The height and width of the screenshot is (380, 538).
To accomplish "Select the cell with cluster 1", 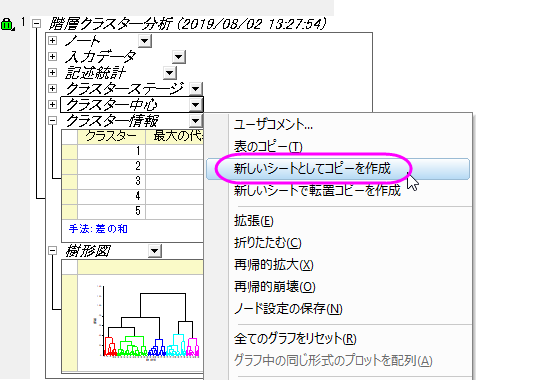I will [112, 151].
